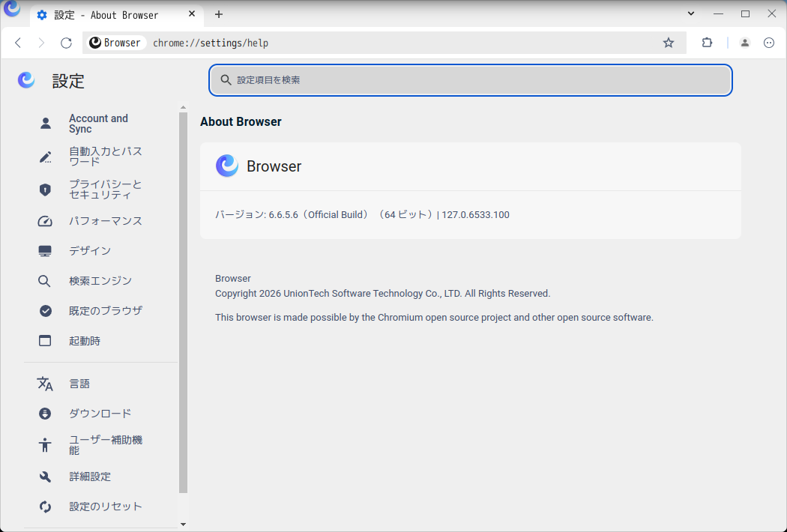This screenshot has height=532, width=787.
Task: Go to 設定のリセット section
Action: [x=106, y=507]
